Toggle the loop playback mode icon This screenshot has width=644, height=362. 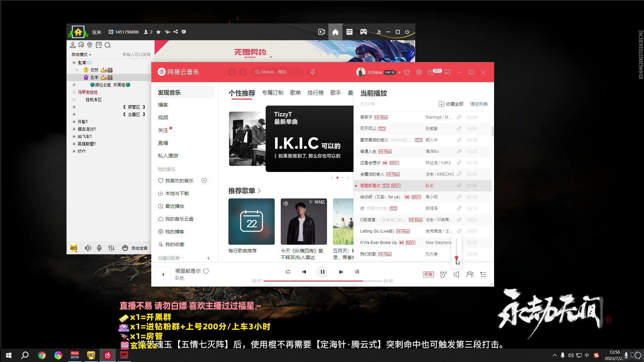[x=288, y=272]
